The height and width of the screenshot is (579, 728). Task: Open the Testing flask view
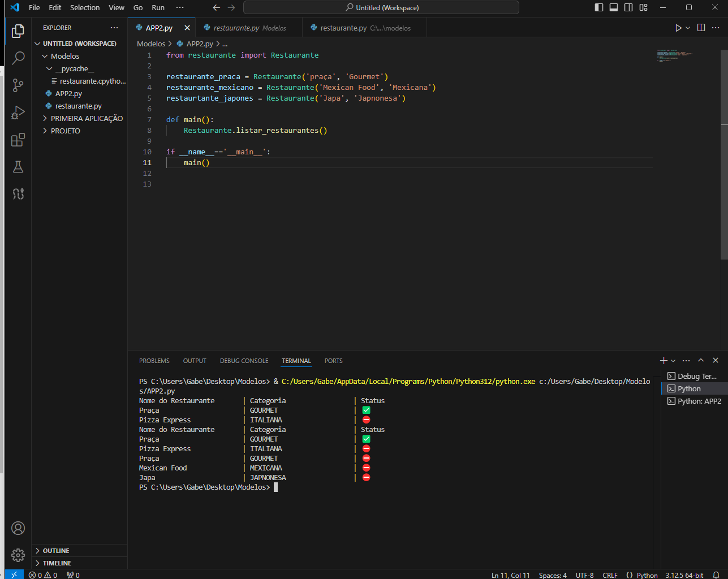click(18, 166)
